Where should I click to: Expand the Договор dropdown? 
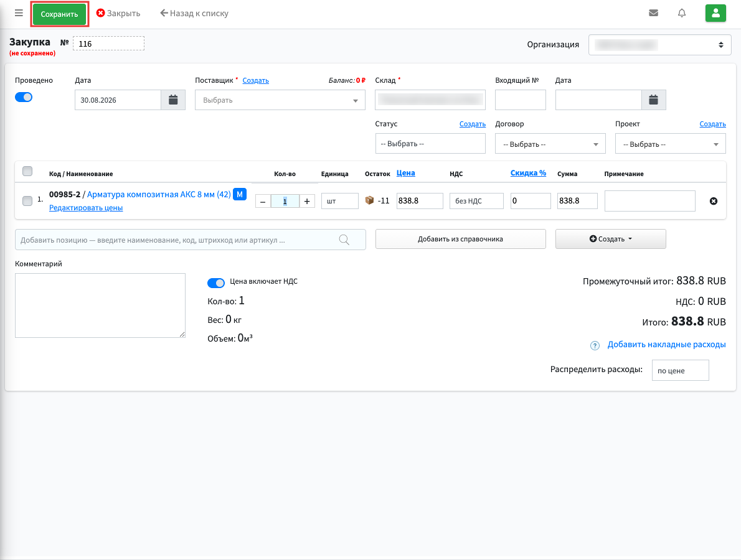550,144
